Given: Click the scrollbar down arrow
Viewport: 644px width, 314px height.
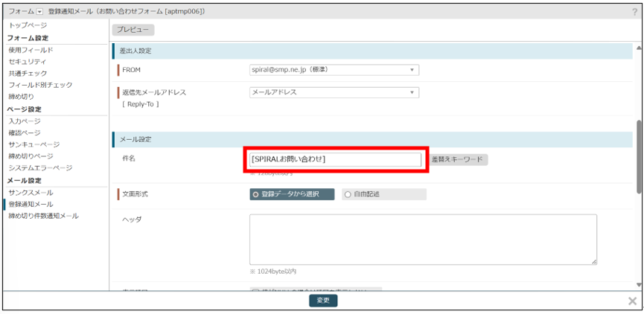Looking at the screenshot, I should point(639,285).
